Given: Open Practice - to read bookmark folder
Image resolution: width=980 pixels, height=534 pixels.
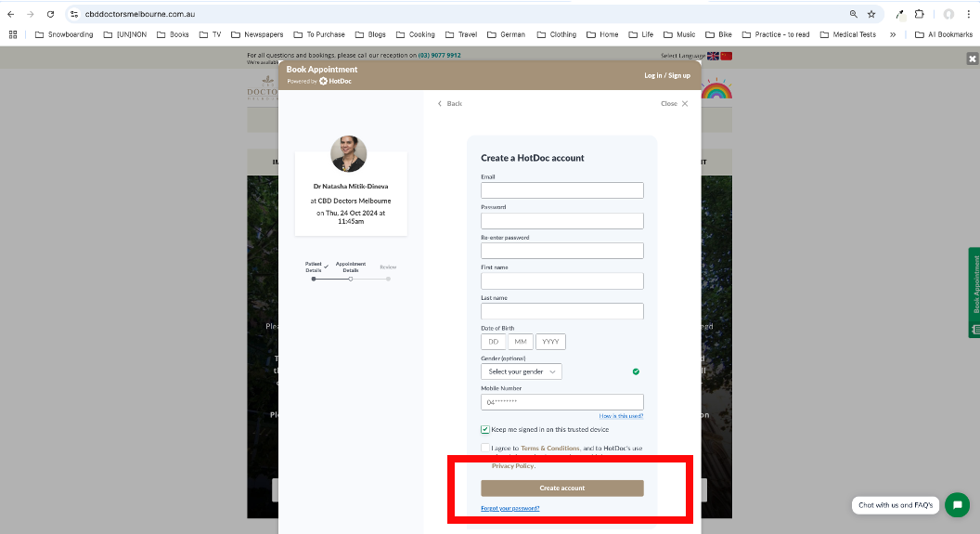Looking at the screenshot, I should (776, 34).
